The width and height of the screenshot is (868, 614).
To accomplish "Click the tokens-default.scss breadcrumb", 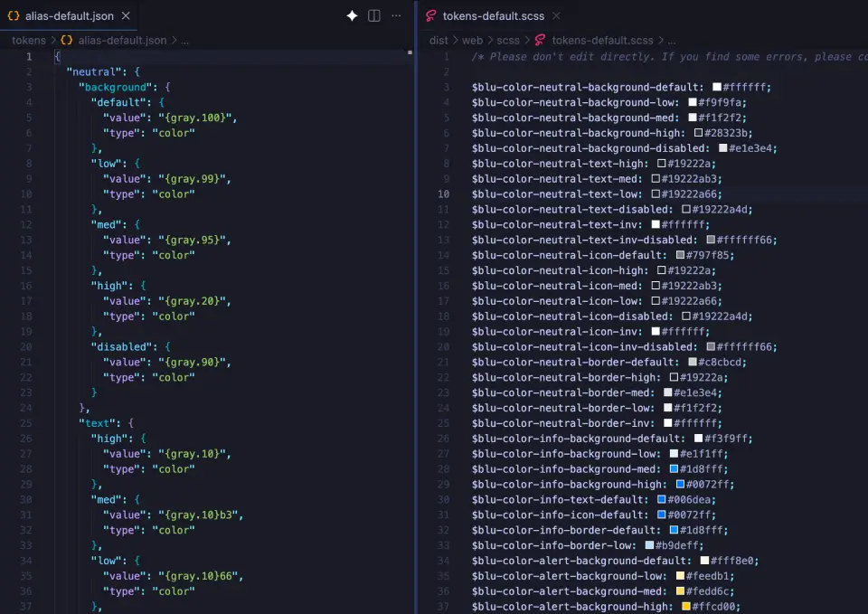I will click(x=602, y=41).
